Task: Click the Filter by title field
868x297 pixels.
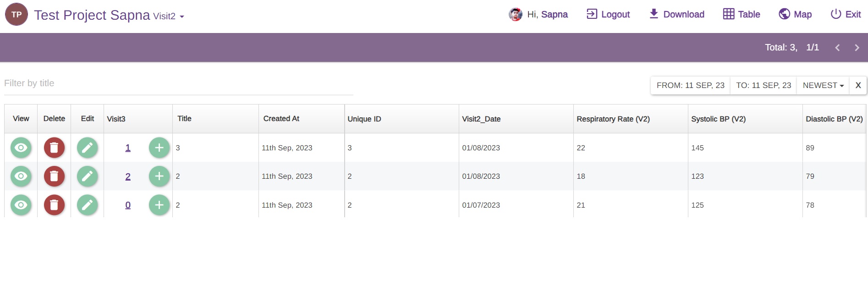Action: [x=178, y=83]
